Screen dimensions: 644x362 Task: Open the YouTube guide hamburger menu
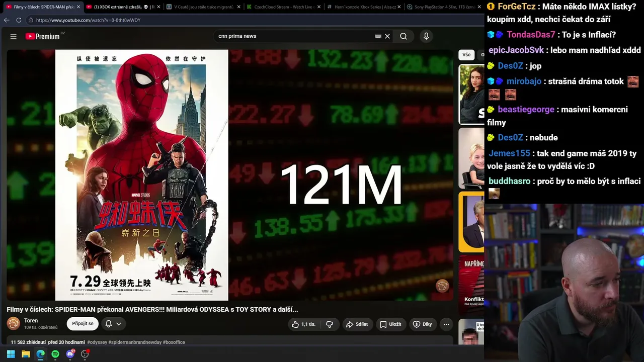14,36
